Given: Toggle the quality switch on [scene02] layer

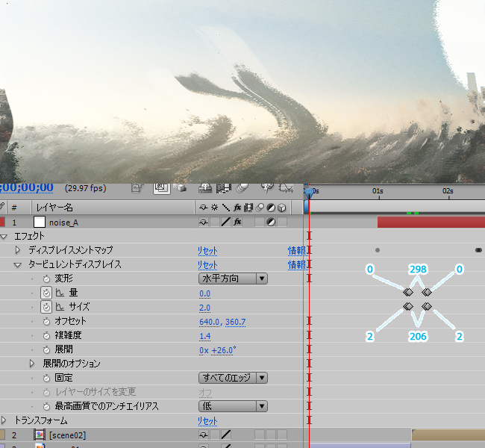Looking at the screenshot, I should (225, 435).
